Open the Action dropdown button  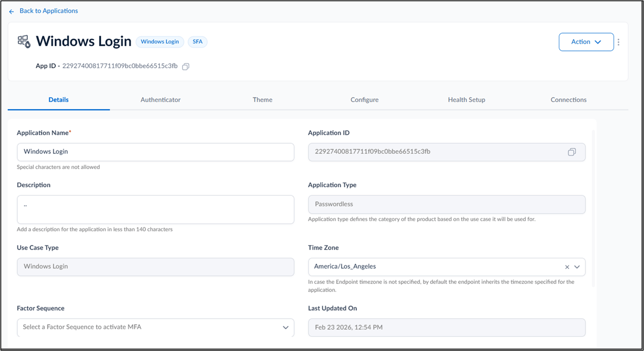(586, 42)
